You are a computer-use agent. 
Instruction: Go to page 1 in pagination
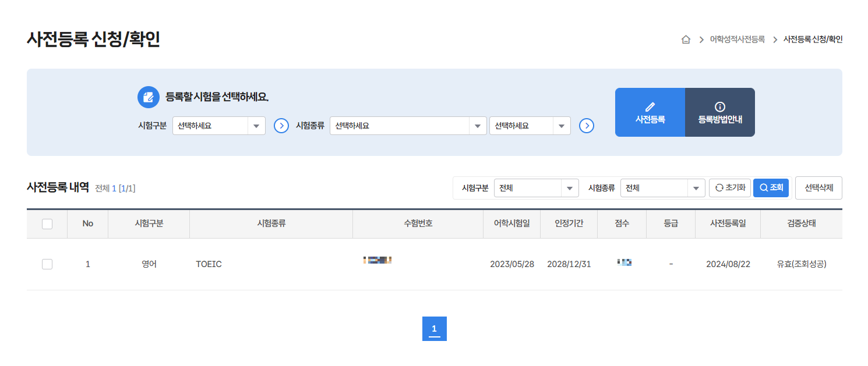(435, 329)
